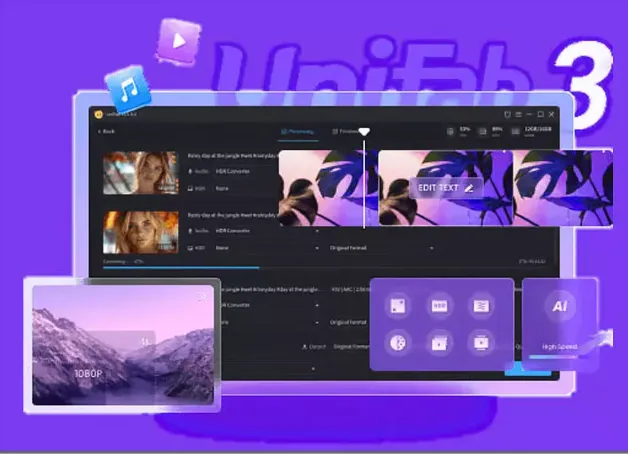The image size is (628, 454).
Task: Open the second row Original Format dropdown
Action: tap(382, 248)
